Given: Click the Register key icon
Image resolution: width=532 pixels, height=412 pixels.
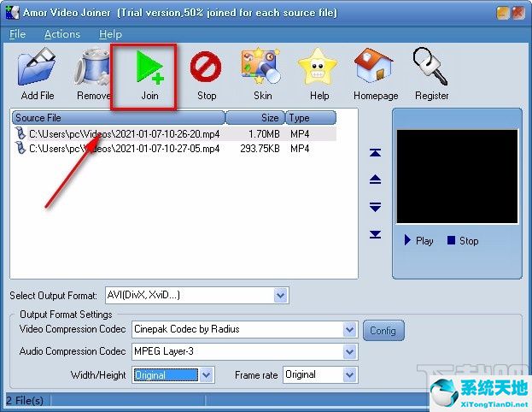Looking at the screenshot, I should (x=431, y=70).
